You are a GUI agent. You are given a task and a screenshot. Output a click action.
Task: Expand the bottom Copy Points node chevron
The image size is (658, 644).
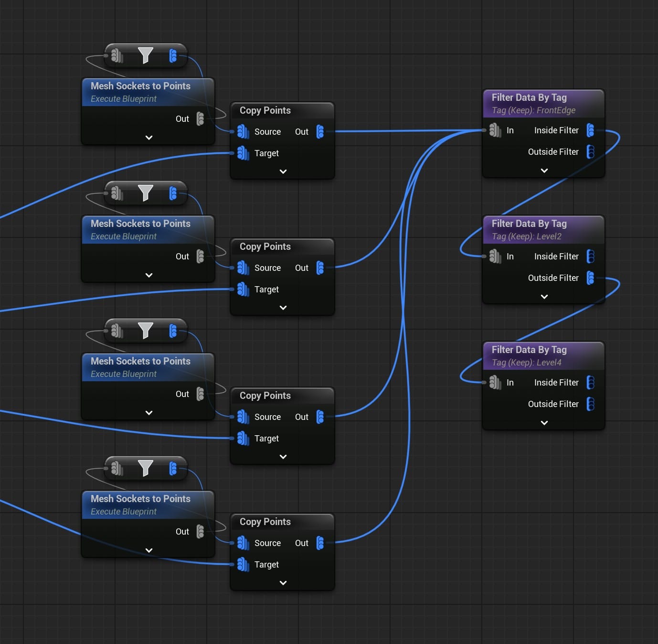point(283,583)
